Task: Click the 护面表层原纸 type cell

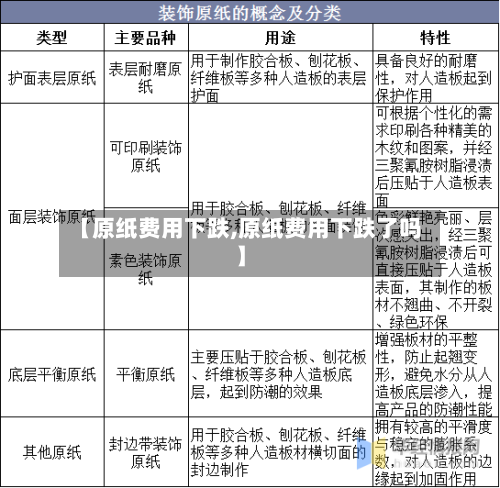Action: click(52, 77)
